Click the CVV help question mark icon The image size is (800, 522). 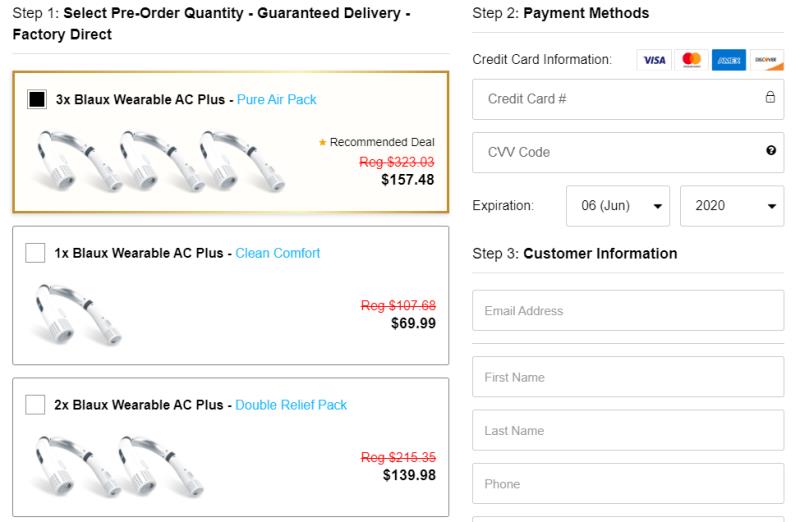tap(770, 151)
